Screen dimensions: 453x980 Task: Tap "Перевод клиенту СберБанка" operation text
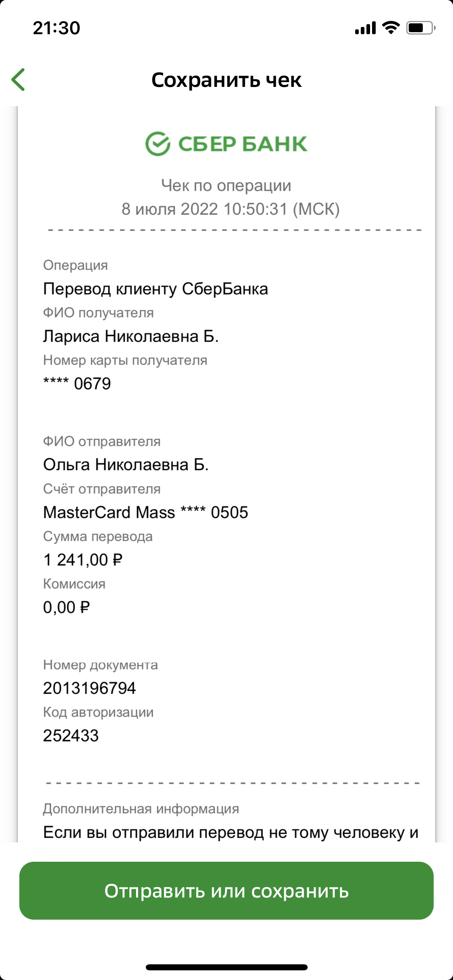[x=155, y=289]
